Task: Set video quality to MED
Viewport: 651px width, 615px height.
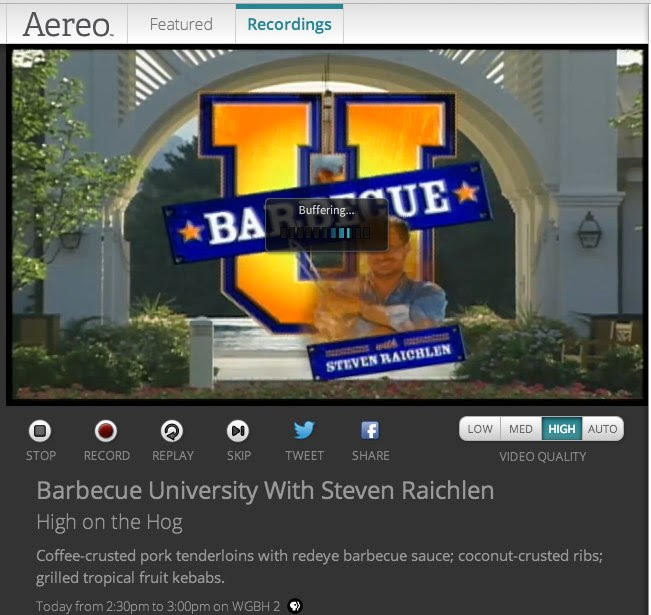Action: pos(521,429)
